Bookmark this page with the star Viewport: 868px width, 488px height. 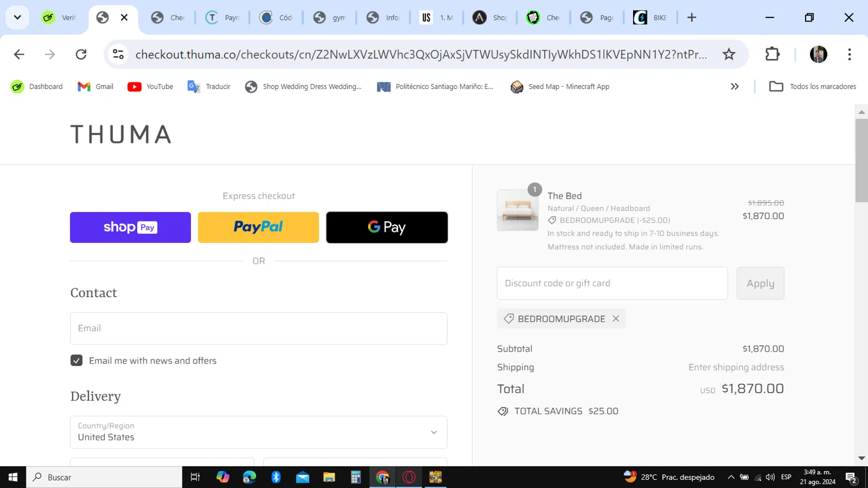(x=729, y=54)
